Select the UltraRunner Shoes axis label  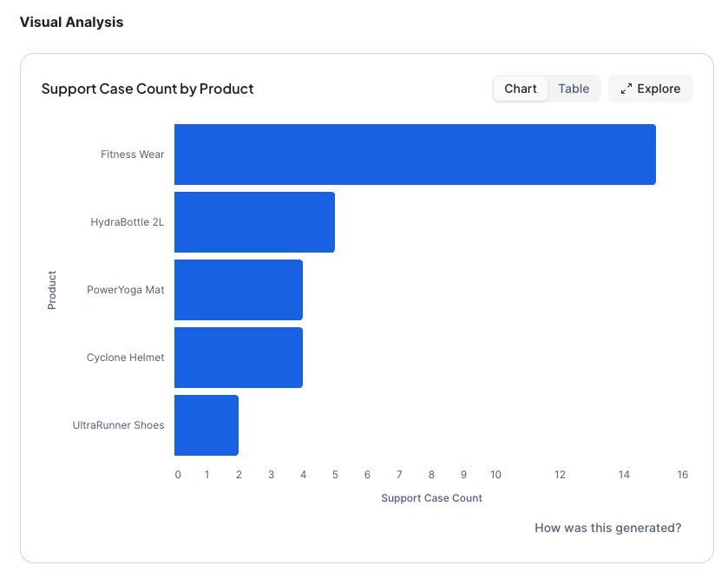119,424
